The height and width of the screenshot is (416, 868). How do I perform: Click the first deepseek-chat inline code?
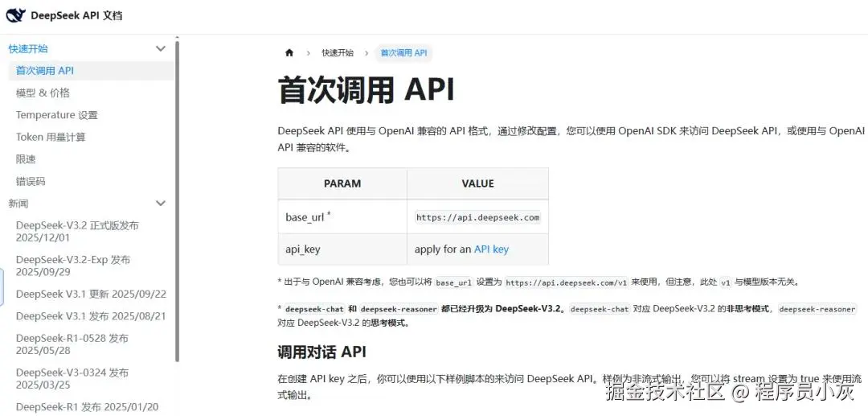pyautogui.click(x=314, y=309)
